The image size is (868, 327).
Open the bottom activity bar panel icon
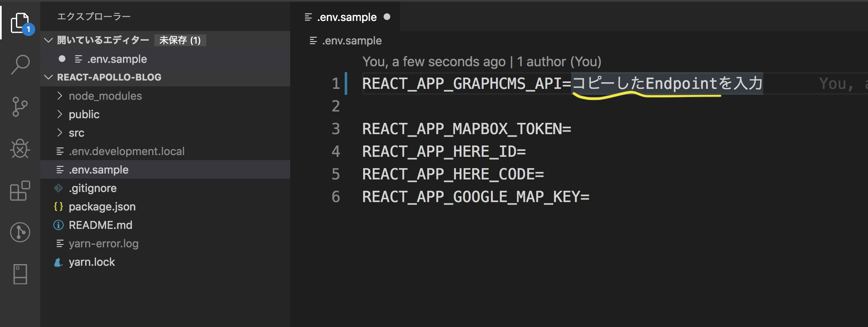[x=20, y=274]
